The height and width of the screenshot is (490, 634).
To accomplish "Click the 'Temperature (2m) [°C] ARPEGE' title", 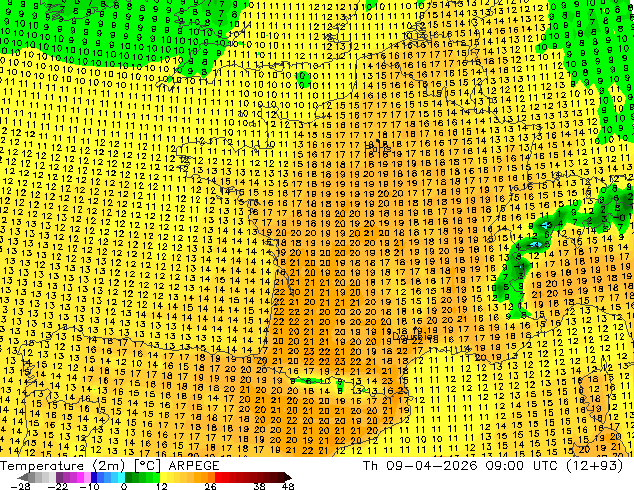I will click(110, 466).
